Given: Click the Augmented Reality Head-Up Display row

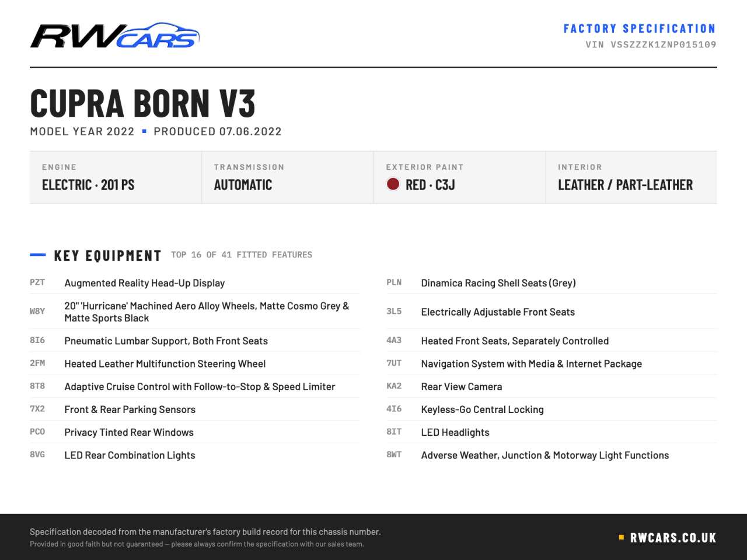Looking at the screenshot, I should point(194,283).
